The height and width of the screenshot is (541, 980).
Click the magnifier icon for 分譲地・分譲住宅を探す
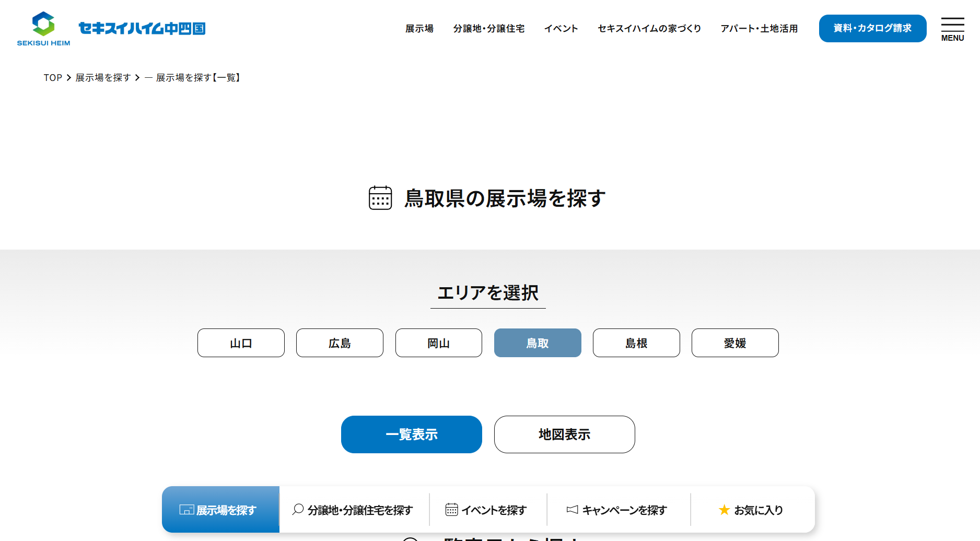(x=298, y=509)
